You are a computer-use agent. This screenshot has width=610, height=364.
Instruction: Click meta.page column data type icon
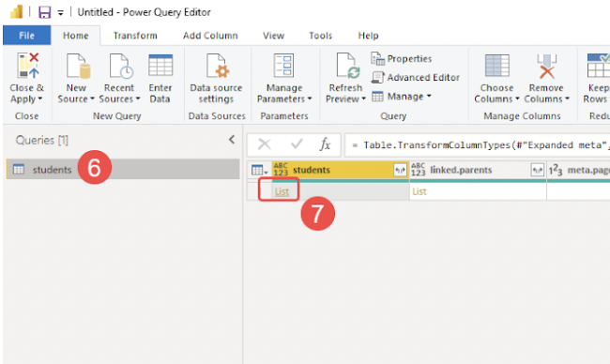(556, 170)
